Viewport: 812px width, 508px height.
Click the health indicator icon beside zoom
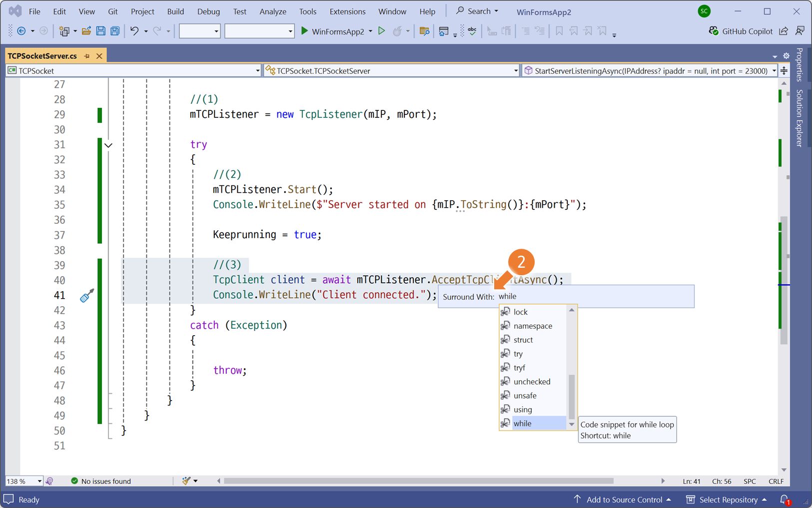point(49,481)
